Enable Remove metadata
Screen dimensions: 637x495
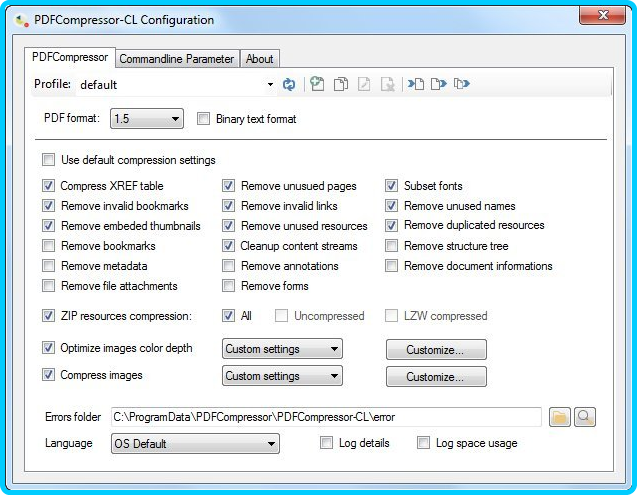48,266
